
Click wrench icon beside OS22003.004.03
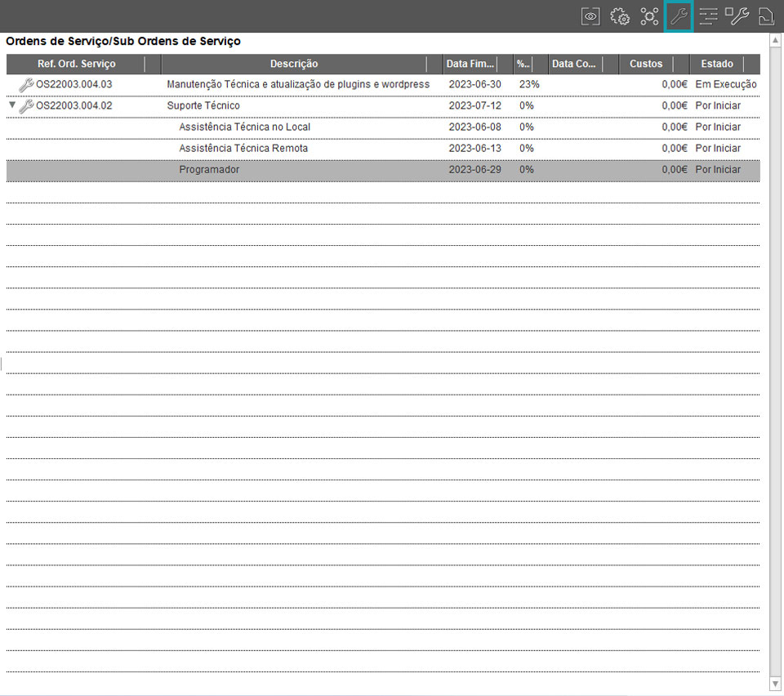pyautogui.click(x=26, y=84)
